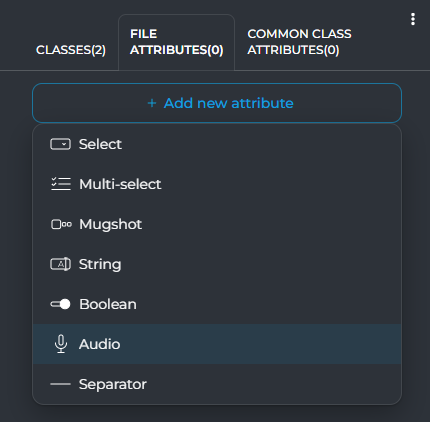The width and height of the screenshot is (430, 422).
Task: Click the Mugshot attribute icon
Action: click(x=61, y=224)
